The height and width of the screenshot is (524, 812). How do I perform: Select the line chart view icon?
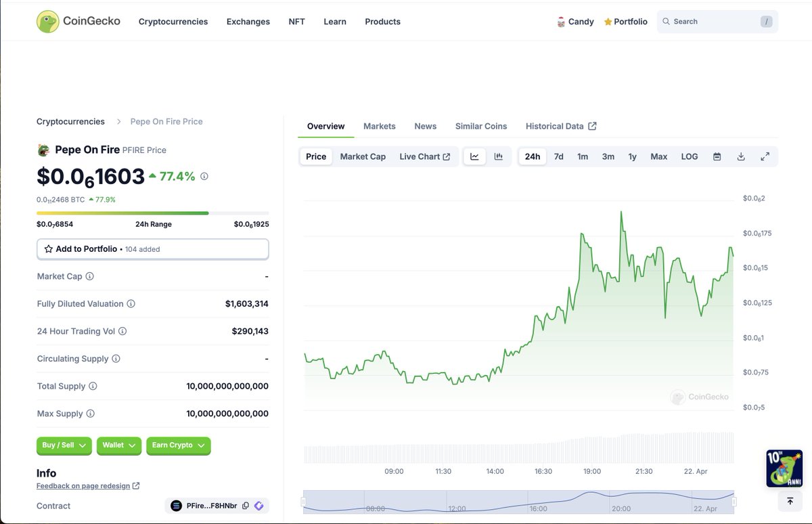tap(474, 156)
